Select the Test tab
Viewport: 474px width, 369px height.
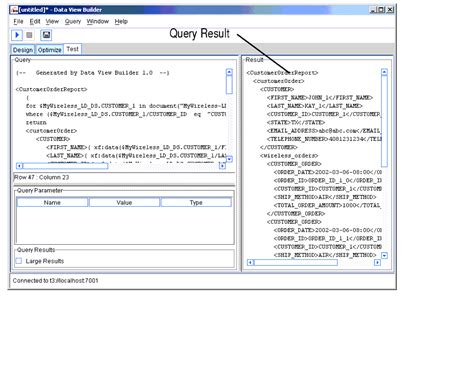tap(72, 49)
